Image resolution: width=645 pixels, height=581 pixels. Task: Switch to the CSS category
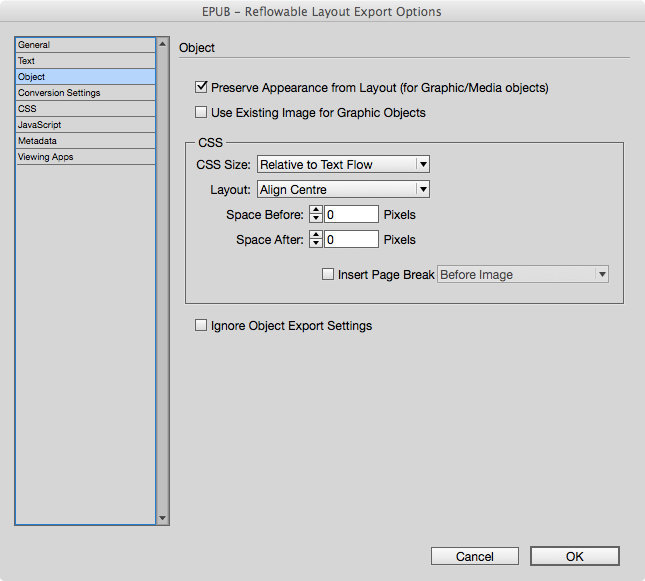85,109
